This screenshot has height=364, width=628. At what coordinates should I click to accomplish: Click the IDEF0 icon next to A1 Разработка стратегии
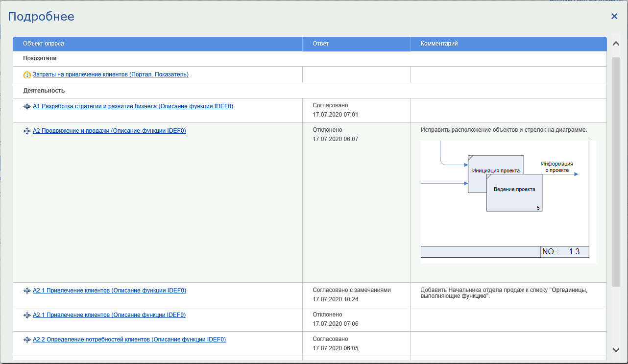tap(27, 106)
